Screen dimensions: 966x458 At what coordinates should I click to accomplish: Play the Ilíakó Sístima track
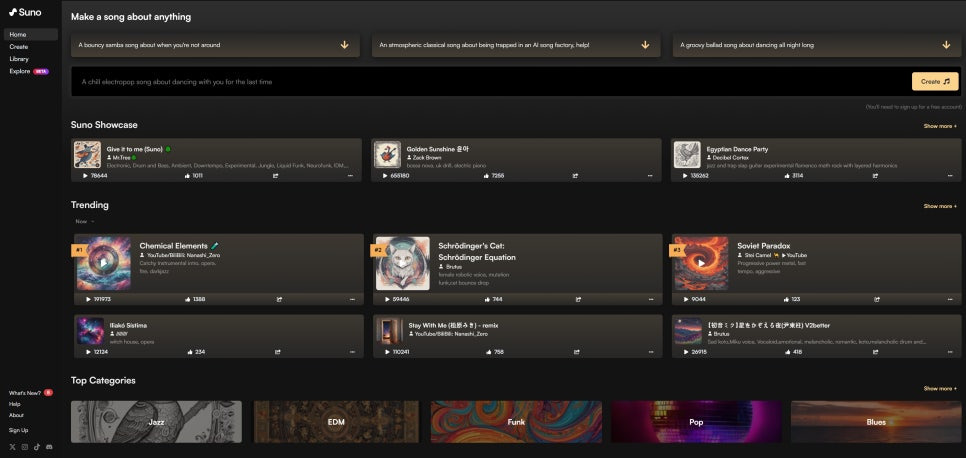click(88, 352)
